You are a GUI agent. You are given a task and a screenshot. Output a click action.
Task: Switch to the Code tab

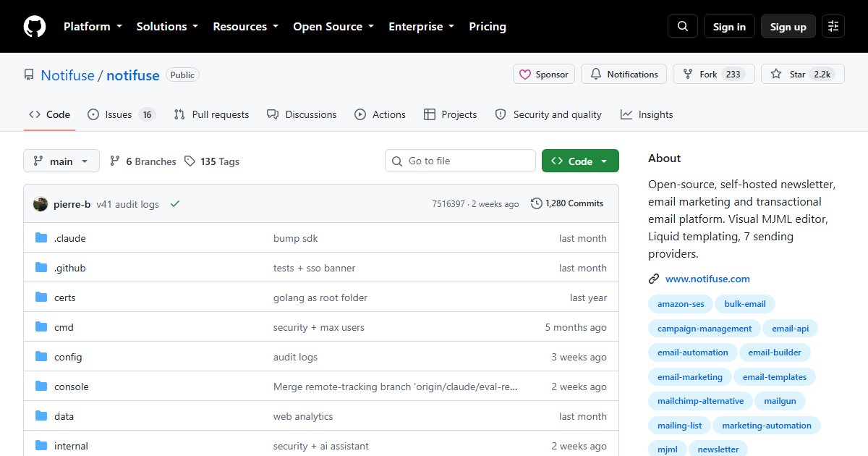(x=49, y=114)
